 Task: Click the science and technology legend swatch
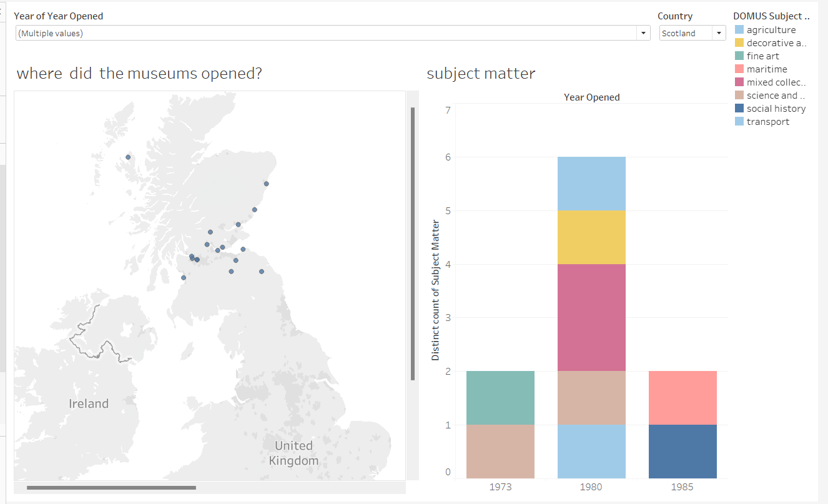739,95
